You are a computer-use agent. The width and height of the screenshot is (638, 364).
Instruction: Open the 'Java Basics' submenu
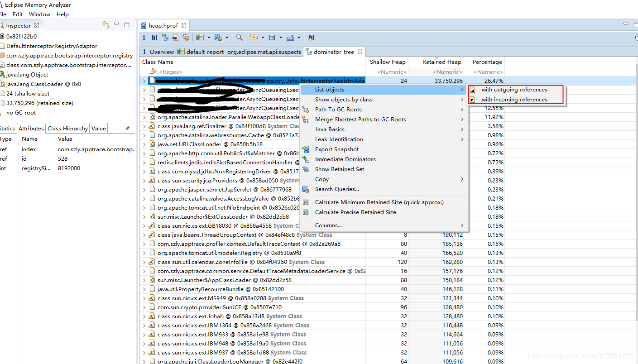[384, 129]
